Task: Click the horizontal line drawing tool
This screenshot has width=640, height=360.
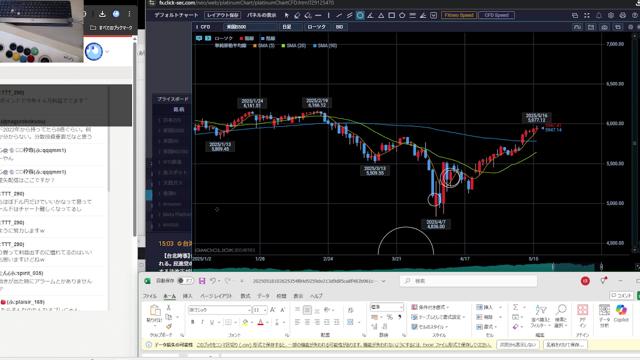Action: pyautogui.click(x=318, y=16)
